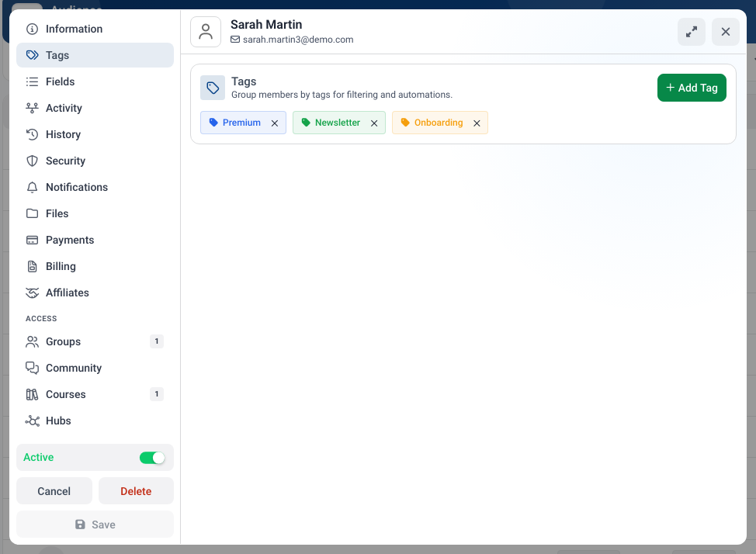Click the Information circle icon in sidebar
756x554 pixels.
point(32,29)
